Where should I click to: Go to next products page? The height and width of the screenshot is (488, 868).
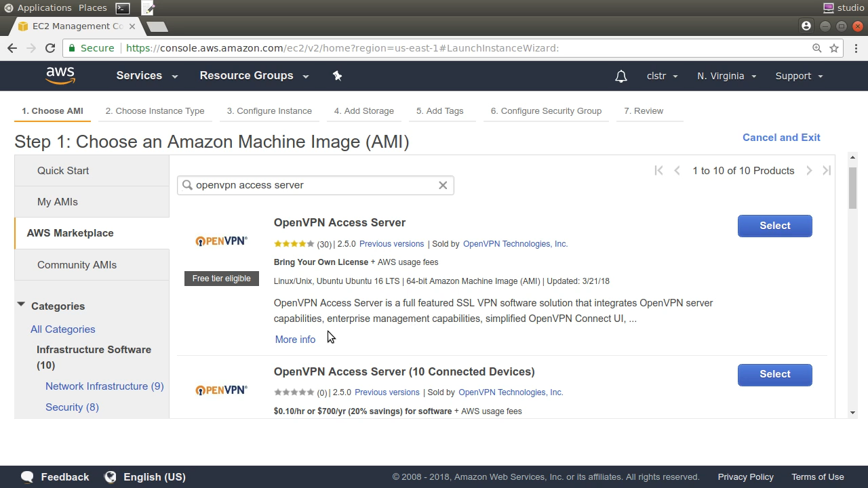809,171
